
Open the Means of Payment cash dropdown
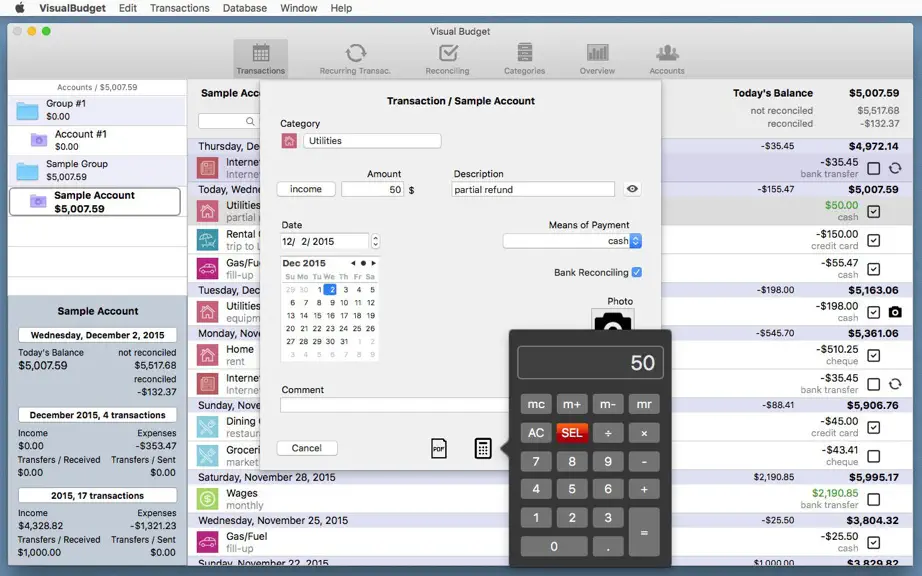tap(636, 241)
